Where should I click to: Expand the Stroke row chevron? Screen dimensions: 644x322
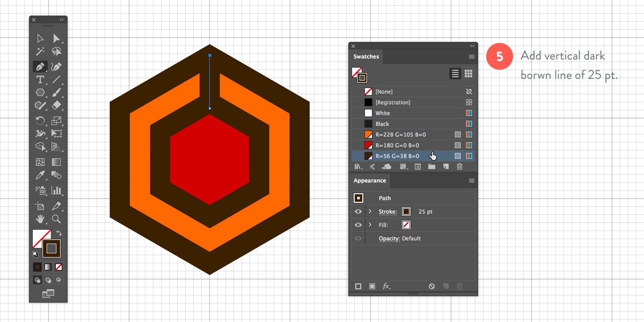pos(370,211)
